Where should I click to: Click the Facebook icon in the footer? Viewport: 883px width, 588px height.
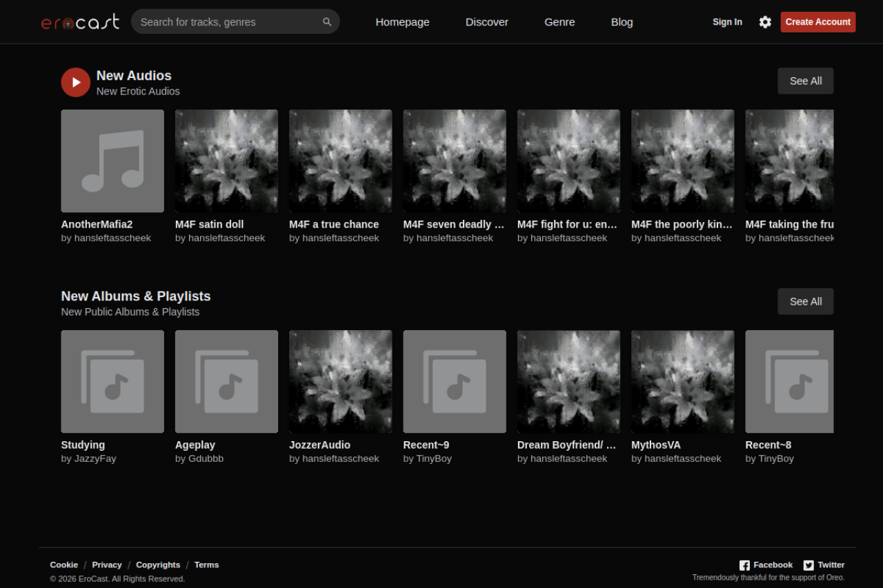point(744,565)
